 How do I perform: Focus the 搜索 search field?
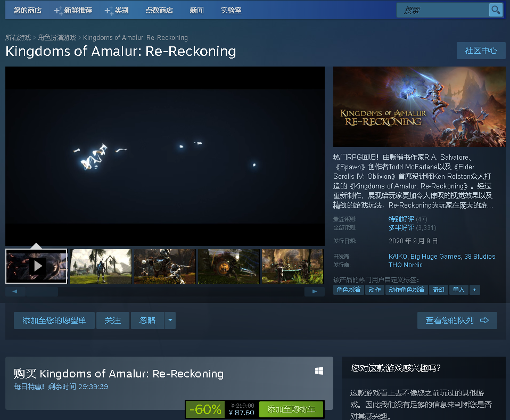443,11
